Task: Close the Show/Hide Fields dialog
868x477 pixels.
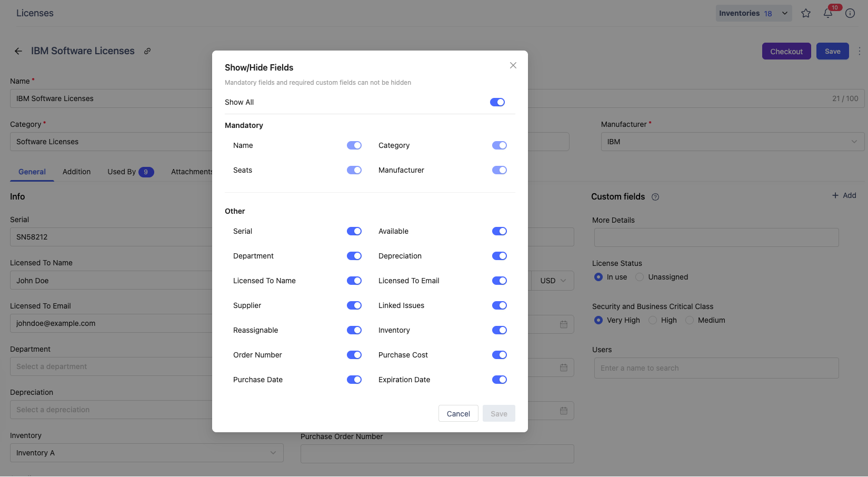Action: [513, 65]
